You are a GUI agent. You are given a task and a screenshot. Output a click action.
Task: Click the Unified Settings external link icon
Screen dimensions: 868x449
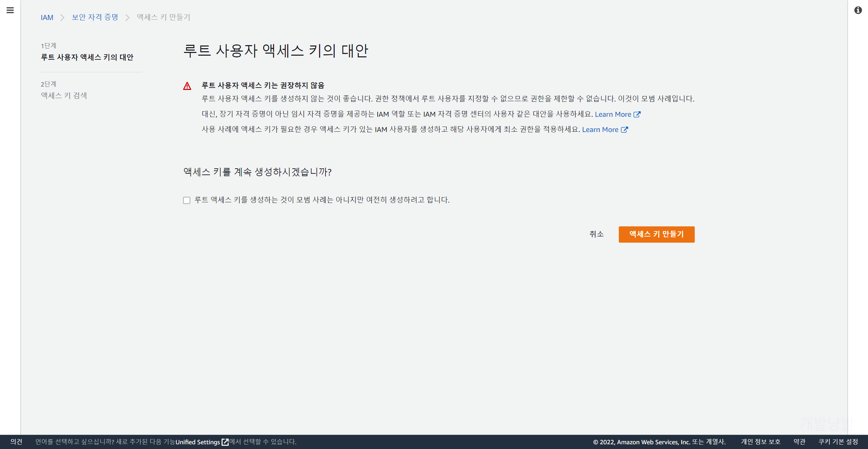[225, 442]
